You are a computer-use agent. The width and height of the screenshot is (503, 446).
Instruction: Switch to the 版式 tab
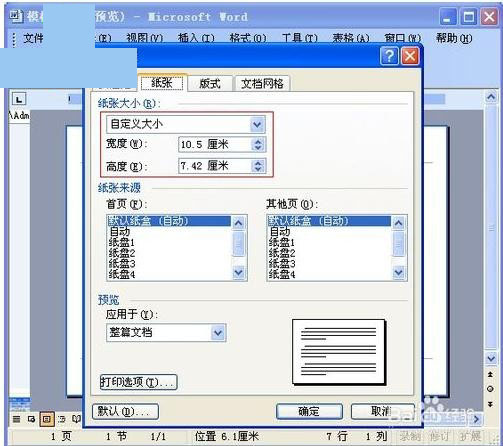(210, 83)
